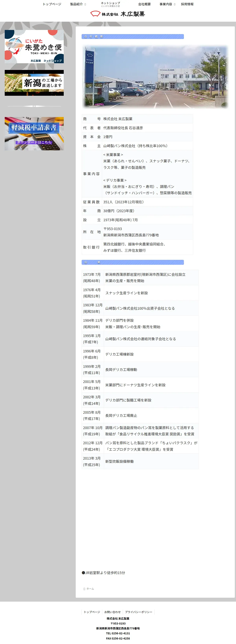Screen dimensions: 236x644
Task: Select the text 山崎製パン株式会社100%出資子会社となる
Action: [140, 308]
